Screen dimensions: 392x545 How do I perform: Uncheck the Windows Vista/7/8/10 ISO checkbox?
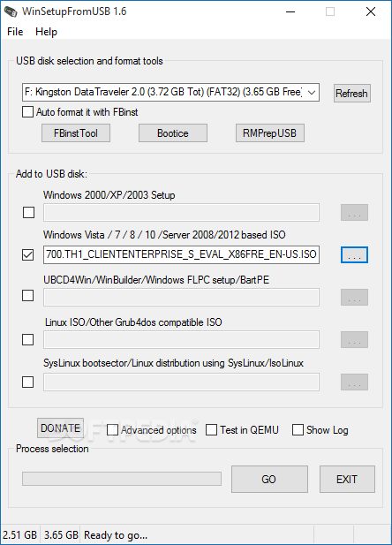pyautogui.click(x=27, y=254)
